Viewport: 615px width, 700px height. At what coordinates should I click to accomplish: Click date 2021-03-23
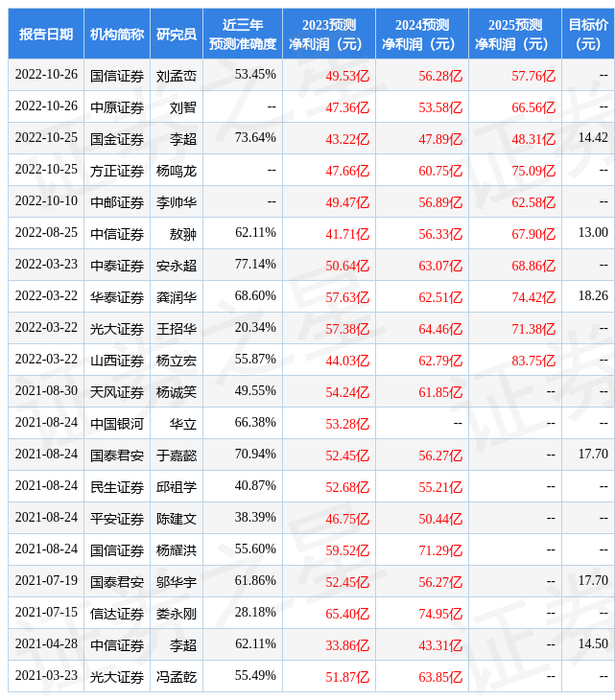coord(46,676)
